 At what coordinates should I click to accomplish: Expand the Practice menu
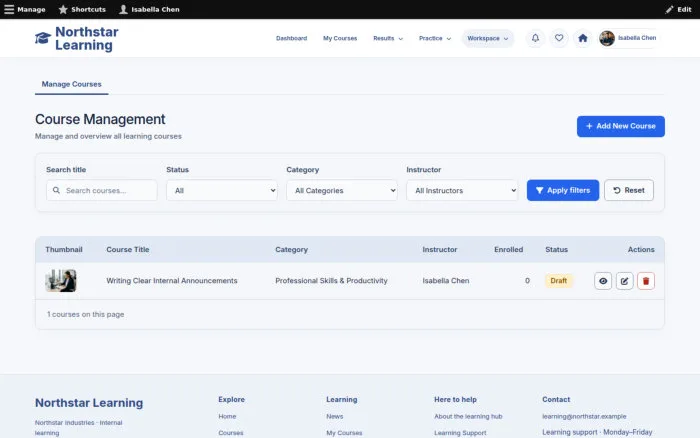point(435,38)
